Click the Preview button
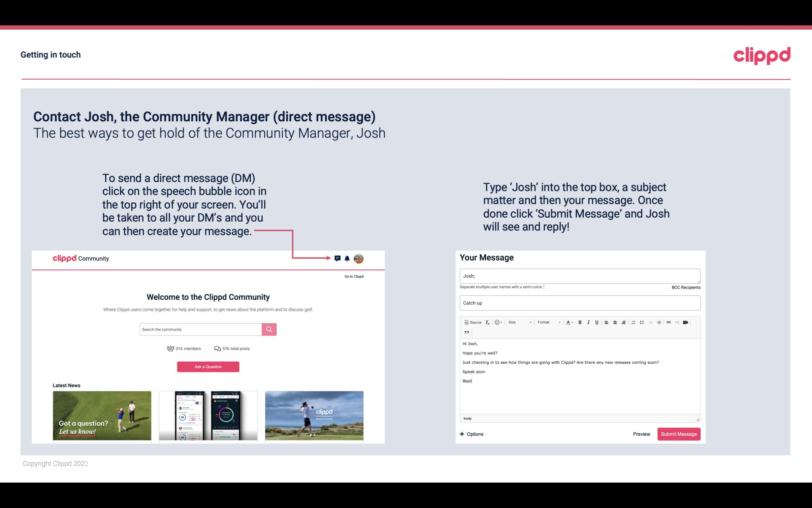The width and height of the screenshot is (812, 508). [x=641, y=434]
